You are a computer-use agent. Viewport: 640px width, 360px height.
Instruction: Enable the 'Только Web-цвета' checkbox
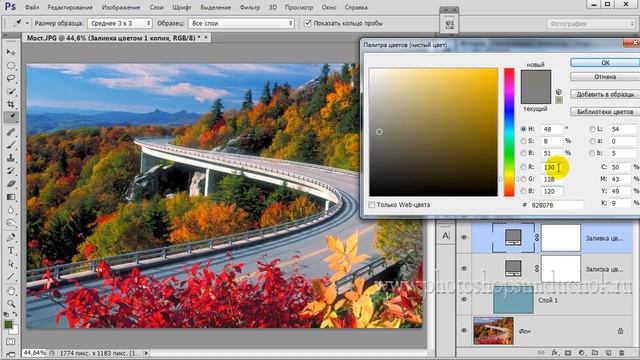pyautogui.click(x=371, y=205)
